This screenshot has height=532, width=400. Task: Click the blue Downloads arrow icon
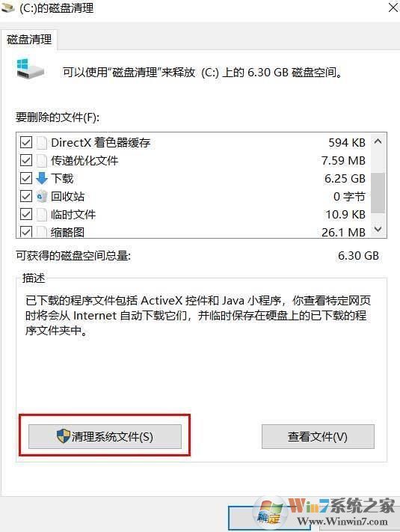(x=42, y=179)
